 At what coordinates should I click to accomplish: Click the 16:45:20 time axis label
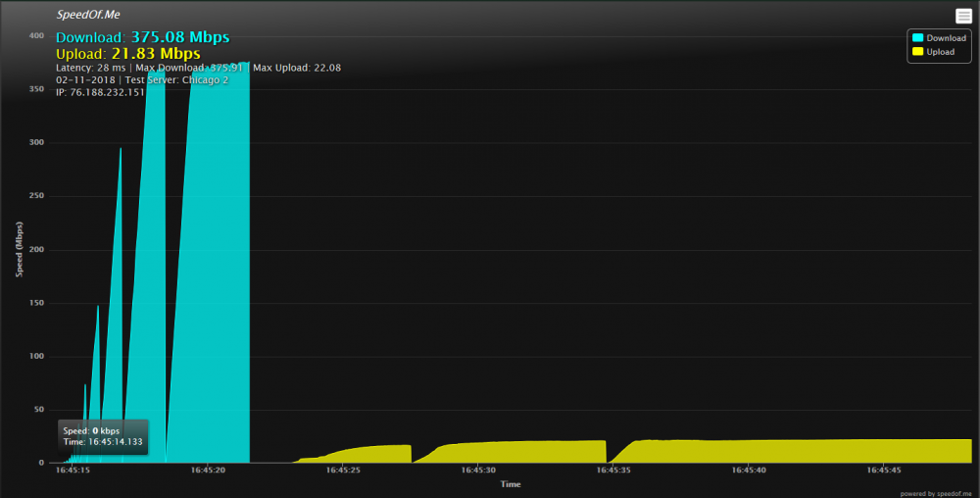208,471
